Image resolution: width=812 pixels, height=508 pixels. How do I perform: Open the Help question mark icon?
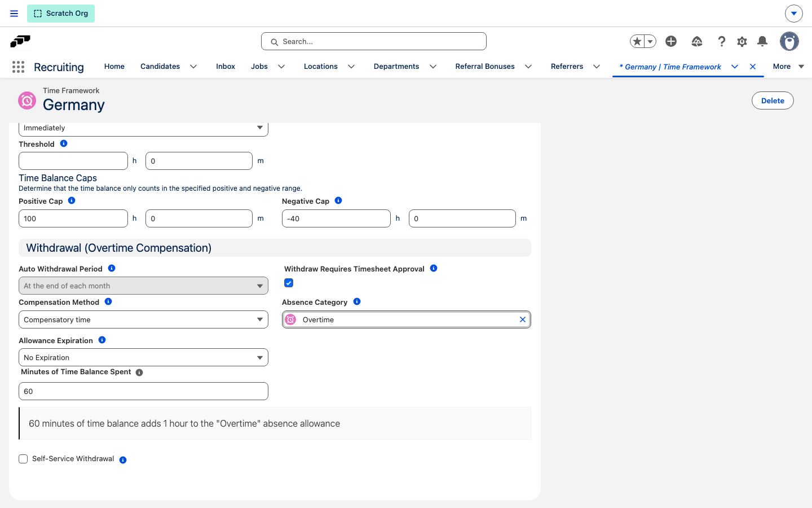(x=722, y=41)
